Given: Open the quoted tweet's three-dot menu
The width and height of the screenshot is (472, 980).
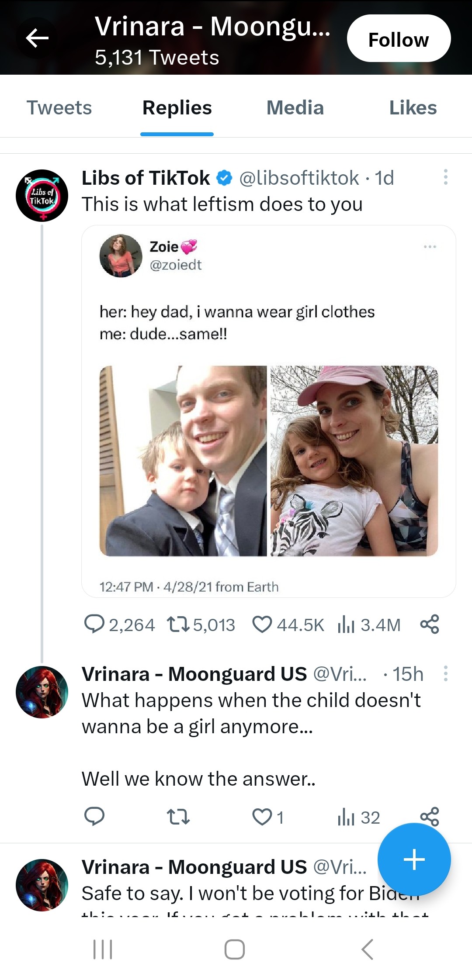Looking at the screenshot, I should (x=430, y=247).
